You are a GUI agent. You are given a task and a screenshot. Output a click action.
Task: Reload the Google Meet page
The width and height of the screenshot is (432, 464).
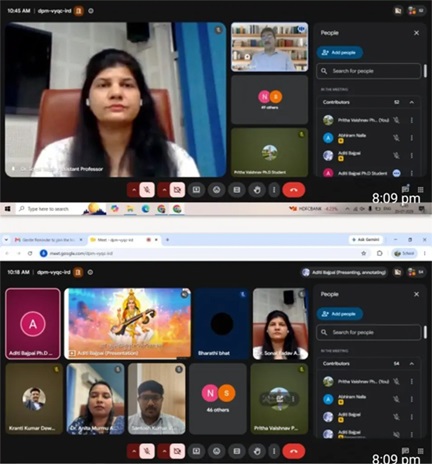point(30,253)
